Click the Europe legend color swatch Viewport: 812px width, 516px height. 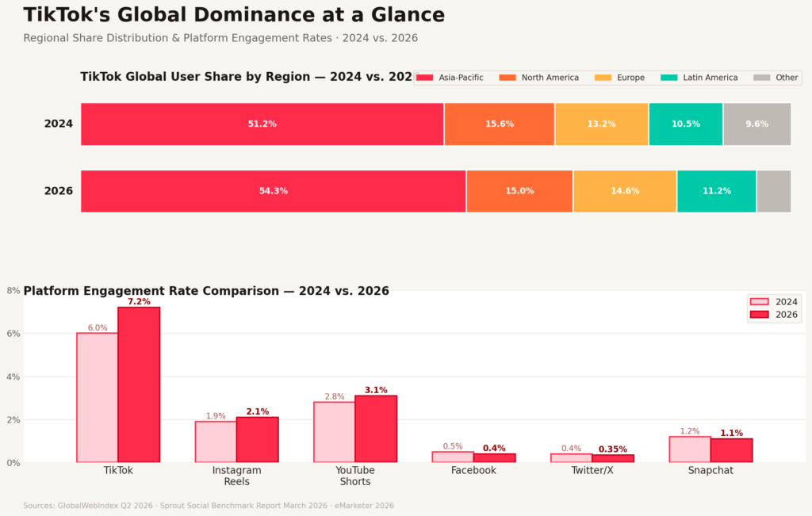[x=603, y=78]
